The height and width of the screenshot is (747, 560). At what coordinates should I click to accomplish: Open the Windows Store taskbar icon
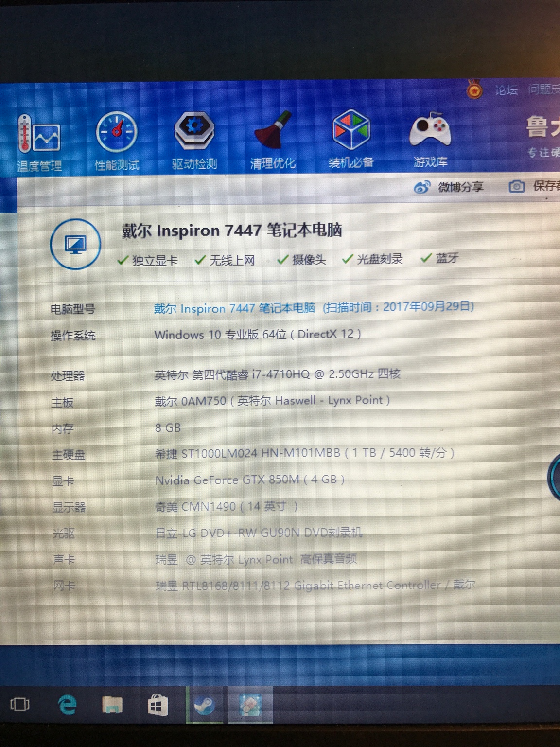click(x=157, y=705)
